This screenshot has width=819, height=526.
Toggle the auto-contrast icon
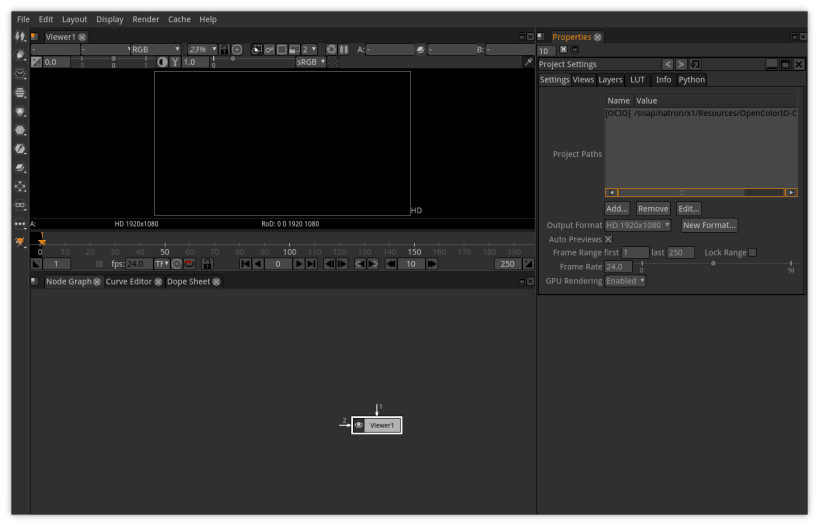[162, 62]
